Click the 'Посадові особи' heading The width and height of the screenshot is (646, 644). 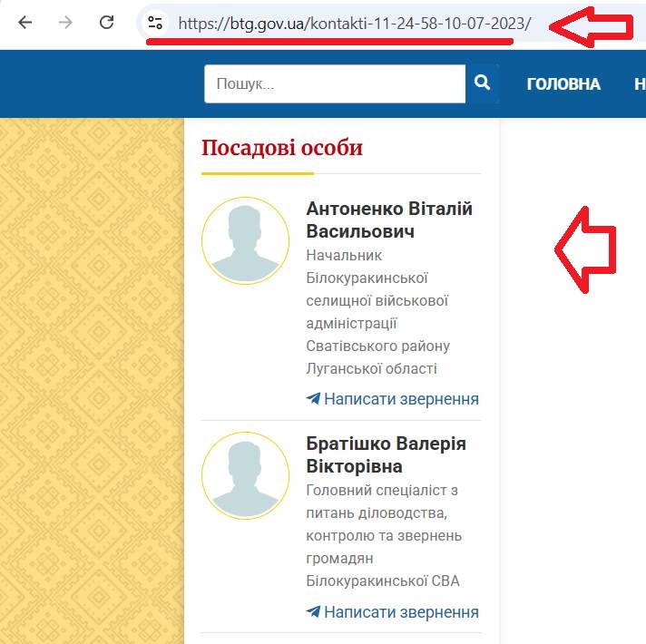tap(281, 148)
